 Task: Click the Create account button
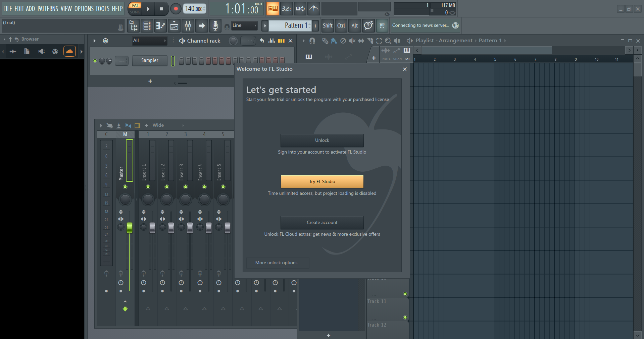click(x=322, y=222)
